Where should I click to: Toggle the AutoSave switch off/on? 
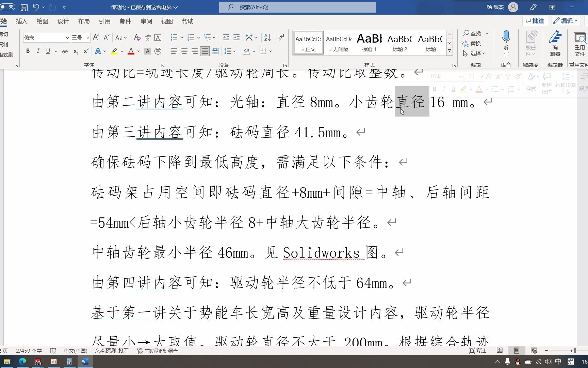click(7, 7)
